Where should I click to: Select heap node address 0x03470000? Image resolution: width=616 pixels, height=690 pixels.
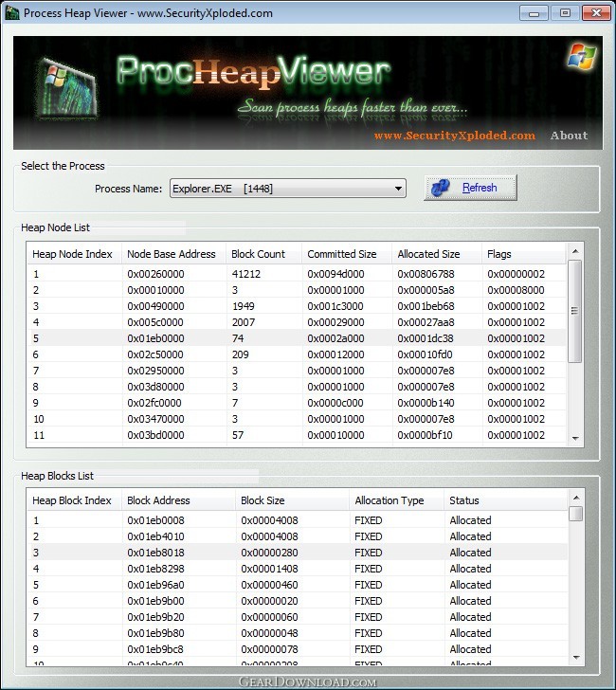[155, 419]
